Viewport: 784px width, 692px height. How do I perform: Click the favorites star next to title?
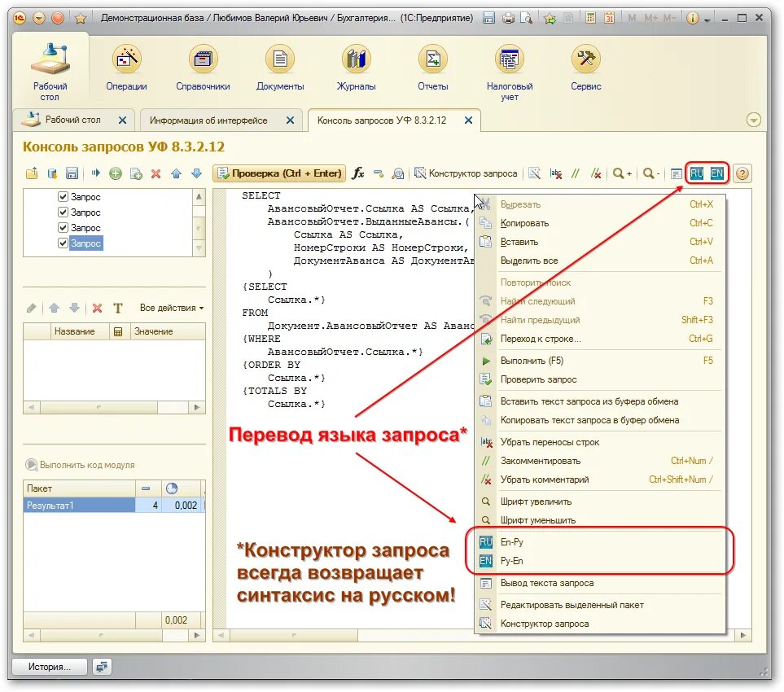click(80, 19)
